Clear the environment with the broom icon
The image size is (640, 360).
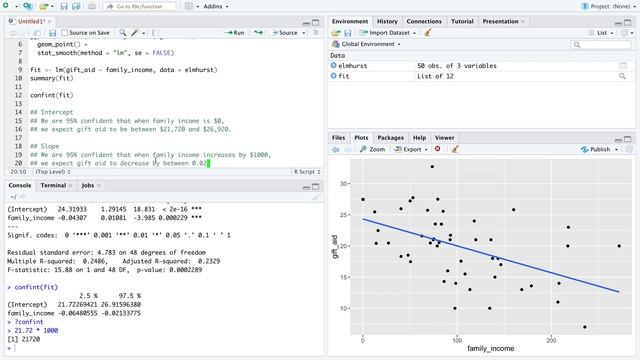pyautogui.click(x=427, y=33)
